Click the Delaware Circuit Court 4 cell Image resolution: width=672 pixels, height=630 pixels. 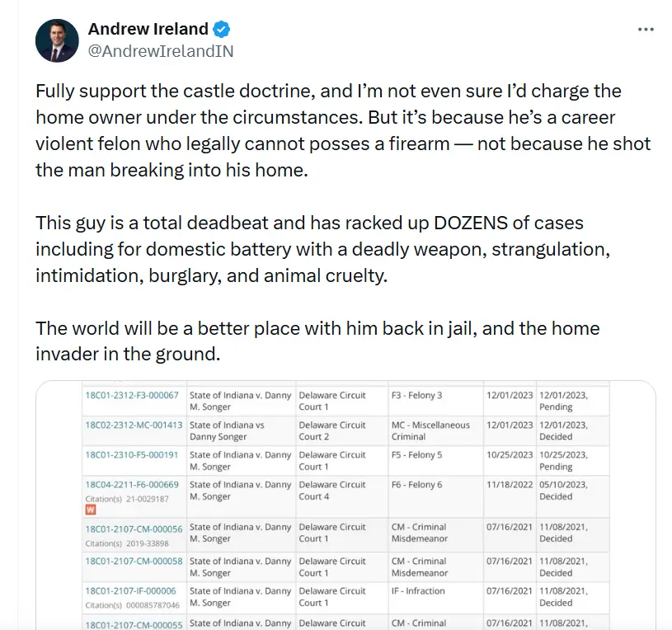[332, 490]
